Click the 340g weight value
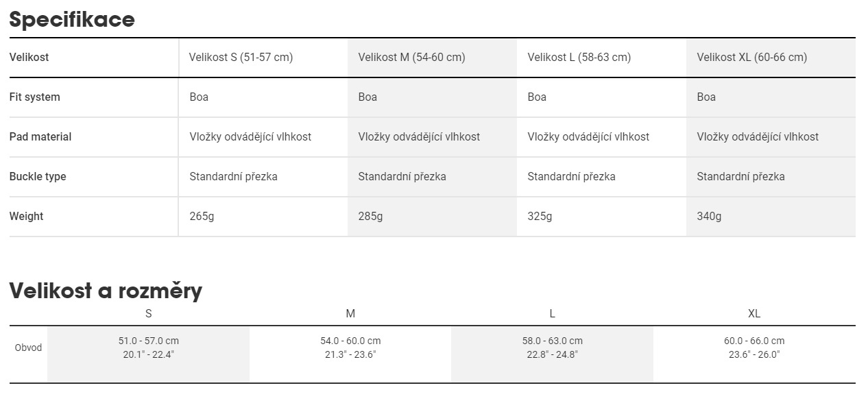Screen dimensions: 868x401 pos(709,217)
